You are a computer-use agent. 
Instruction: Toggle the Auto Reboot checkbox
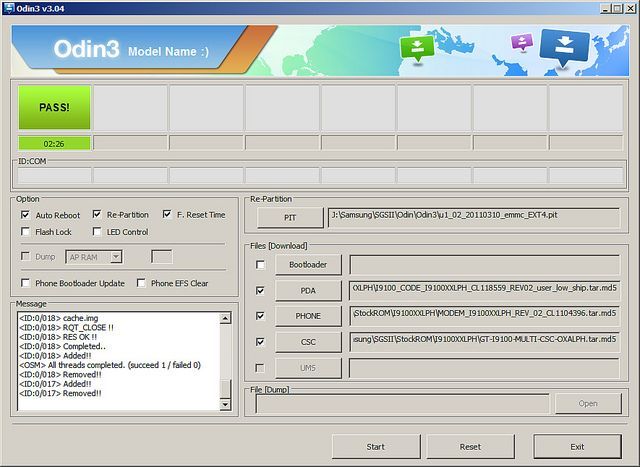coord(25,214)
